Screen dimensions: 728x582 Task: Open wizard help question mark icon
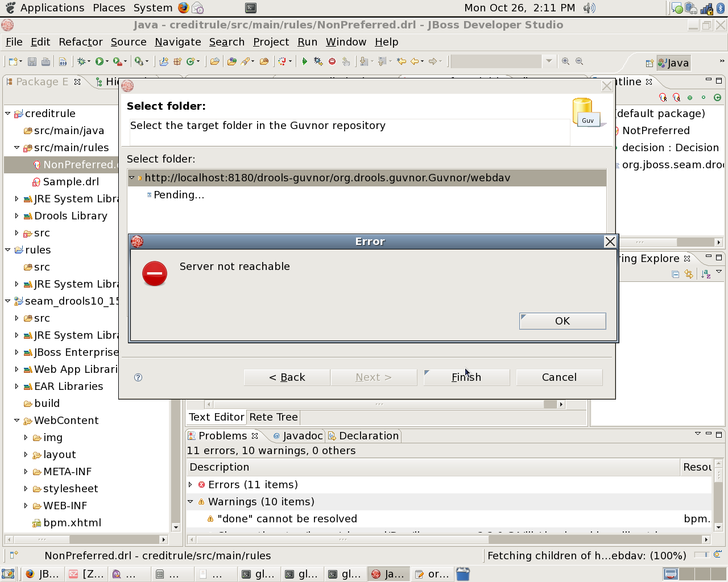[138, 377]
